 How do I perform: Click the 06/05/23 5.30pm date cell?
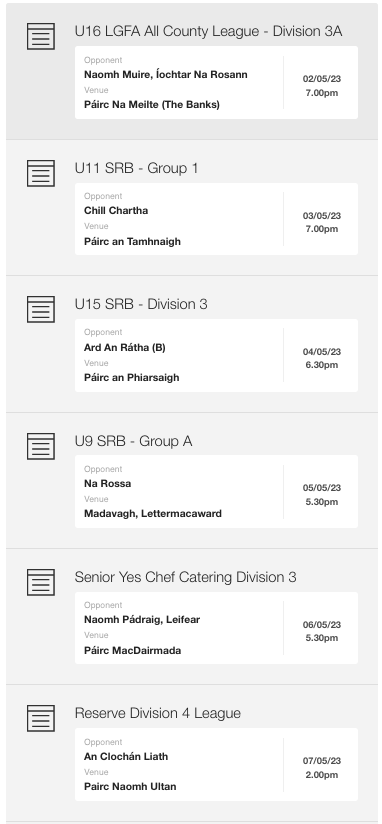(322, 631)
